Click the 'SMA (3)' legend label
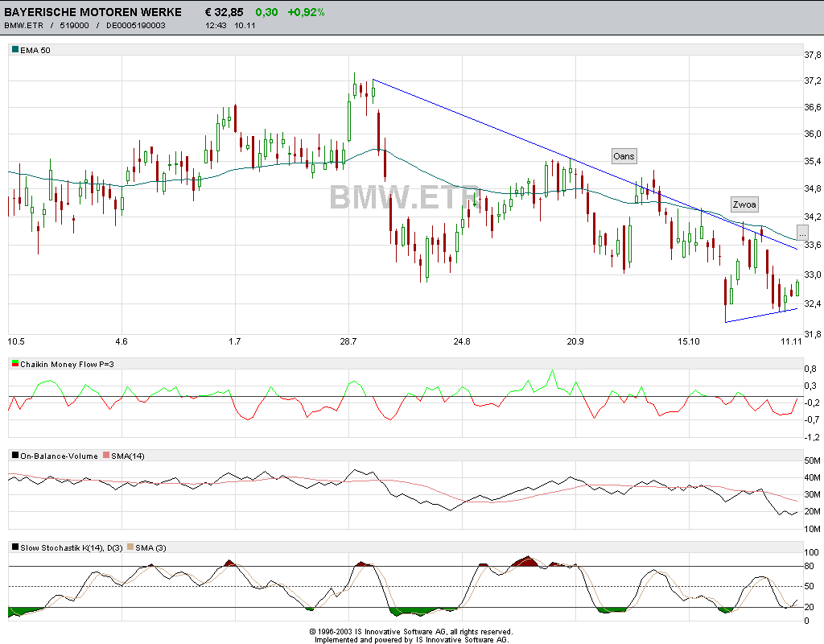This screenshot has width=824, height=644. coord(150,547)
